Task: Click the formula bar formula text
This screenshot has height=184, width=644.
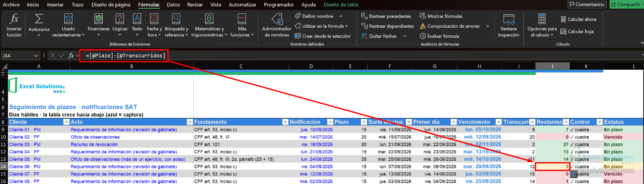Action: (x=126, y=56)
